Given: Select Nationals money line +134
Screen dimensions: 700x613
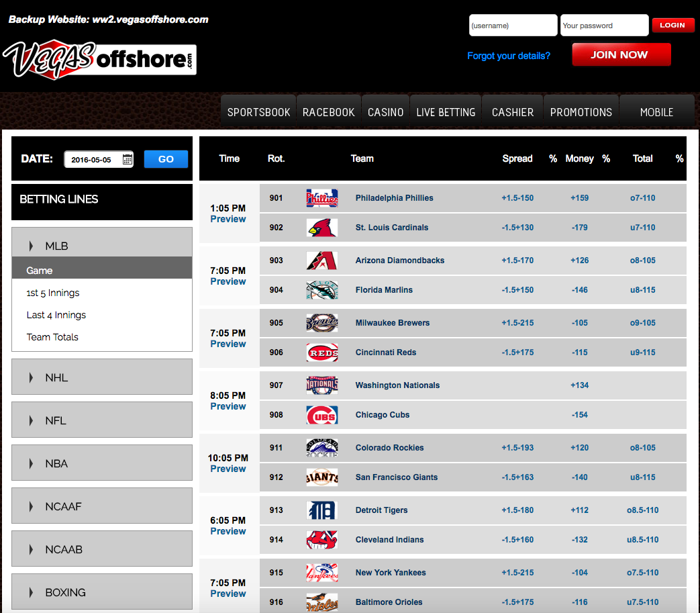Looking at the screenshot, I should (579, 385).
